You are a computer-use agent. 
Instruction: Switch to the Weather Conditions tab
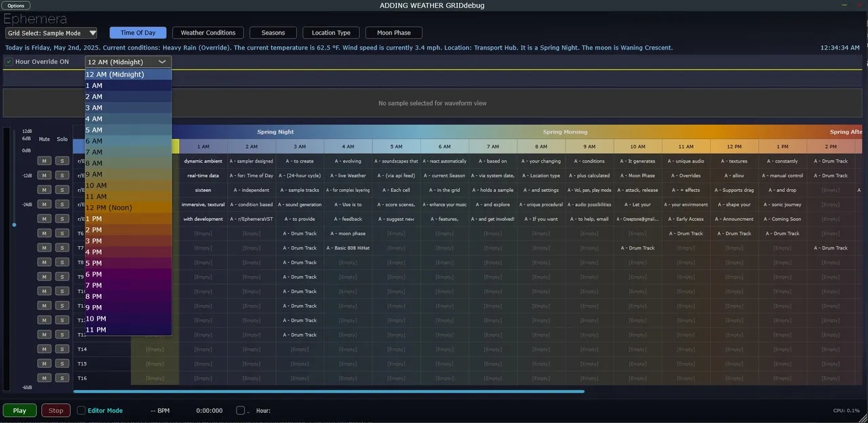point(208,33)
